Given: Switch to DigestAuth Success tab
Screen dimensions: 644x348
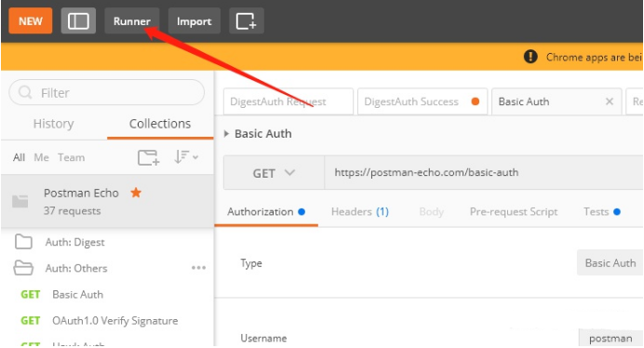Looking at the screenshot, I should (423, 101).
